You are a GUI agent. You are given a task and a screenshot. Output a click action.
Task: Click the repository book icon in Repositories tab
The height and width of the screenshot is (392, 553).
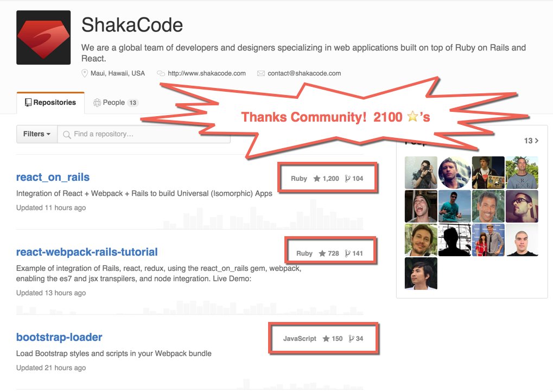click(x=28, y=102)
